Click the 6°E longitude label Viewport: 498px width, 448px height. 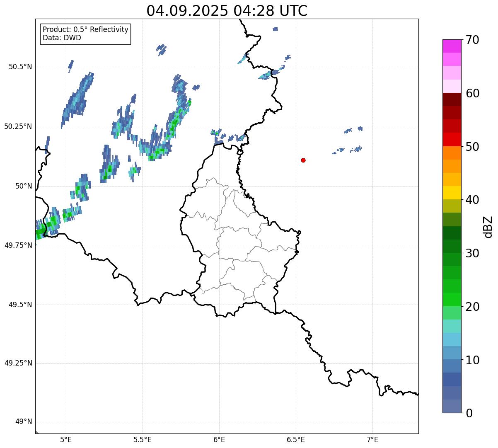[x=219, y=439]
